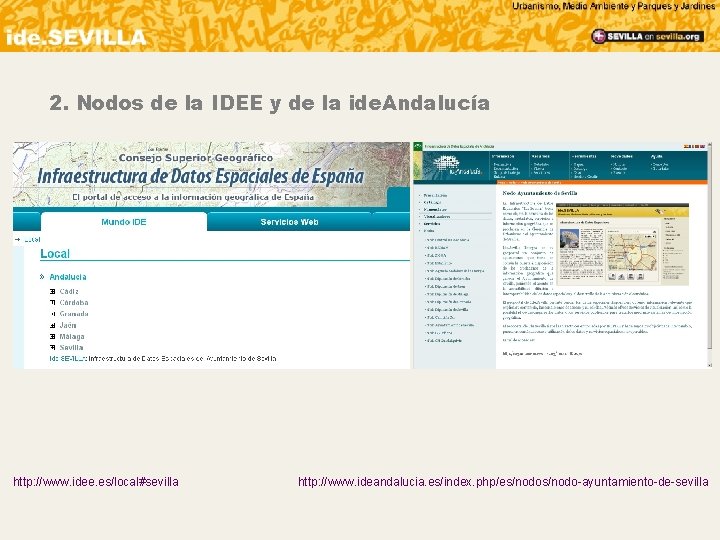Toggle the chevron next to Andalucía
The width and height of the screenshot is (720, 540).
coord(42,277)
